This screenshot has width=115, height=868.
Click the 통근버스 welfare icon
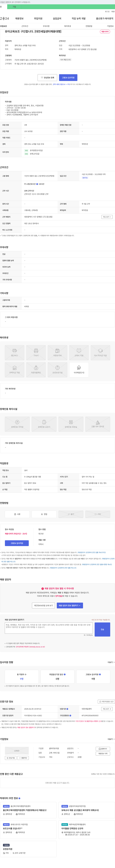[14, 352]
